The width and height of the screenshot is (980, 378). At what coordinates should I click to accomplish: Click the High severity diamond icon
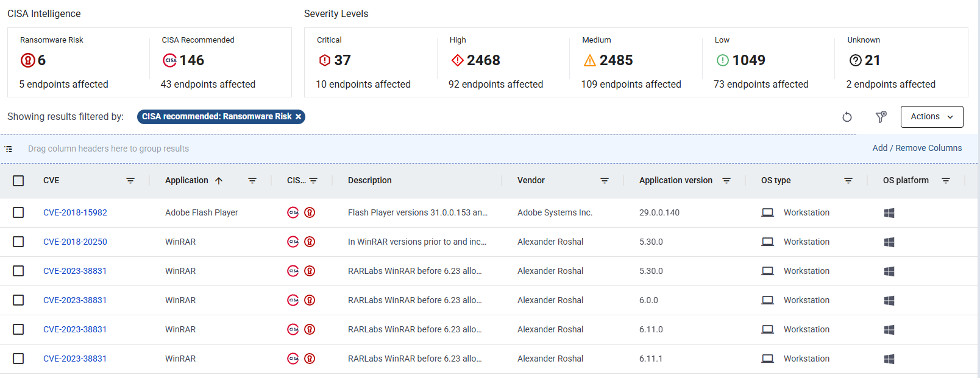(457, 60)
